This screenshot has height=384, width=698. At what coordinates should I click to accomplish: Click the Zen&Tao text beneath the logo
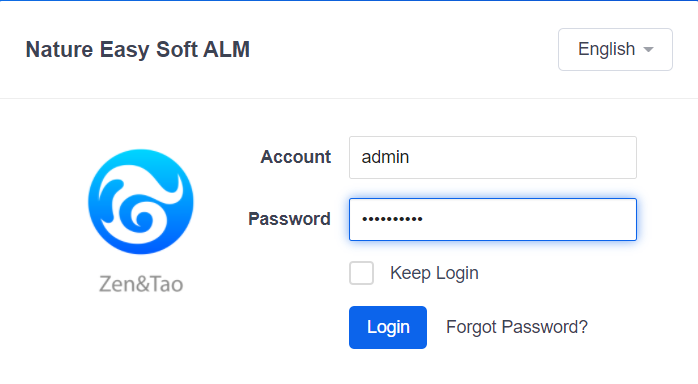141,284
